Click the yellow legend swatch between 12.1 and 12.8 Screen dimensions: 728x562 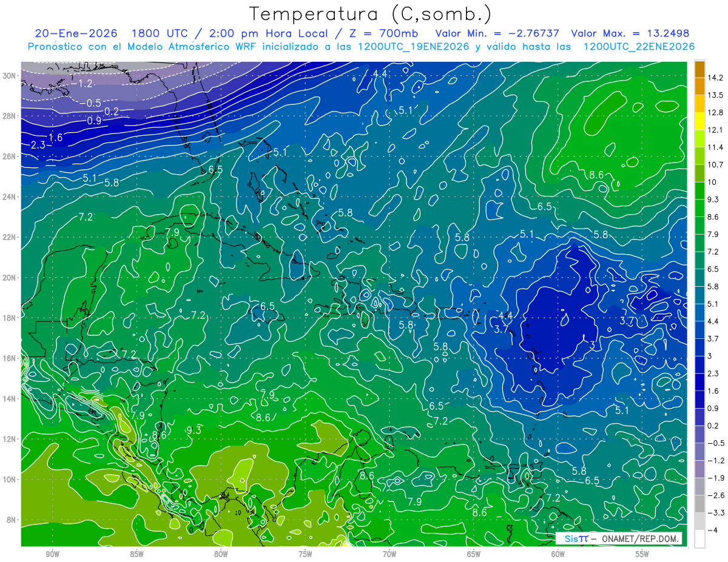699,121
